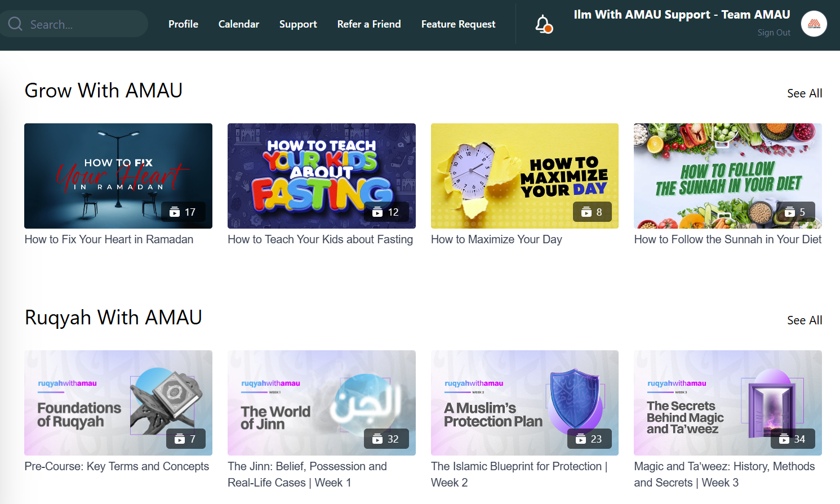Click the 23 videos badge on Protection Plan

[589, 439]
